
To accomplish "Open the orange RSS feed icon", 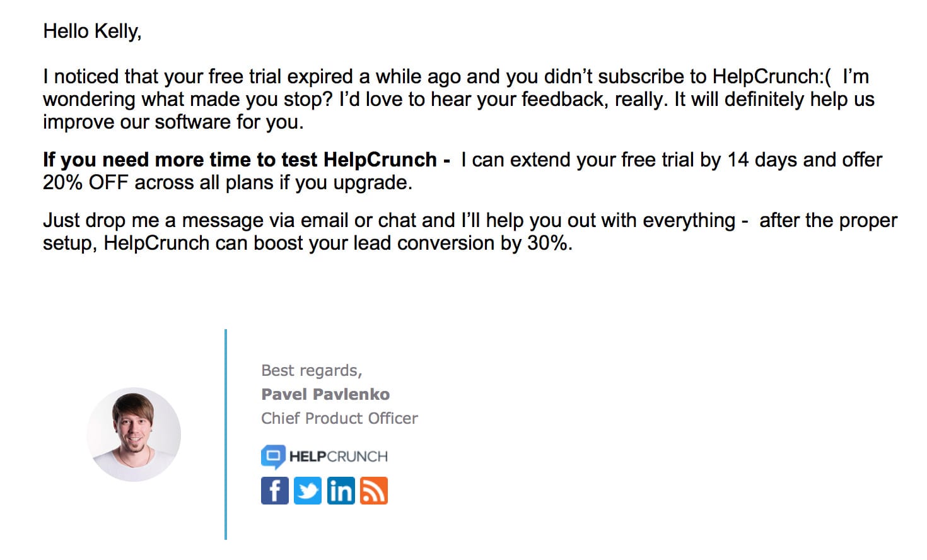I will (374, 491).
